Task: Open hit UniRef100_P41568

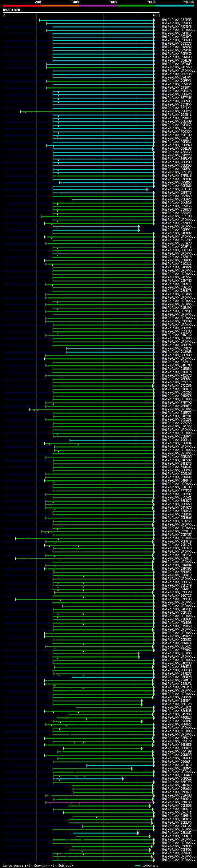Action: 177,67
